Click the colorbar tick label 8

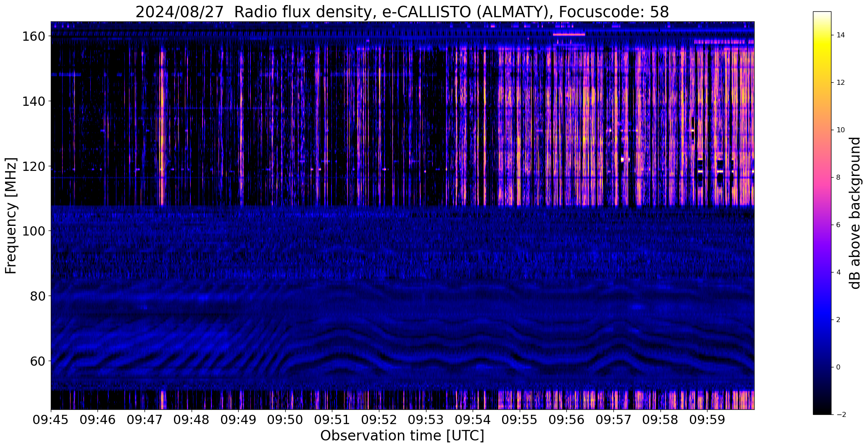click(x=839, y=178)
